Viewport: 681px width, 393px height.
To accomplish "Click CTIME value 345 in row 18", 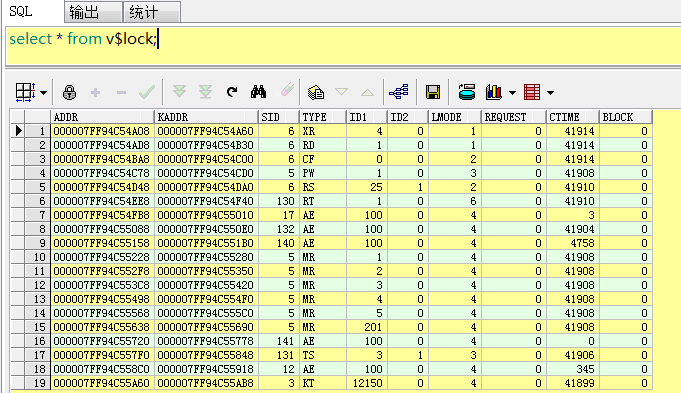I will pos(572,369).
